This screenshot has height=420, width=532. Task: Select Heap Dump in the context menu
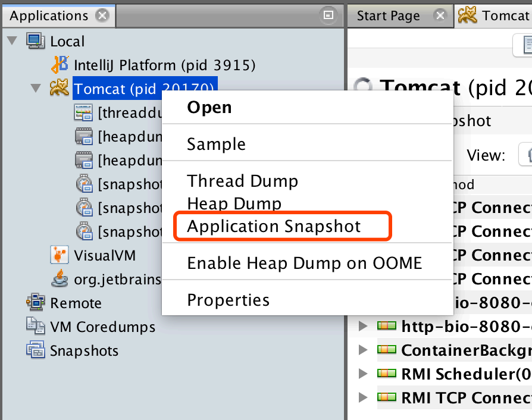[308, 203]
